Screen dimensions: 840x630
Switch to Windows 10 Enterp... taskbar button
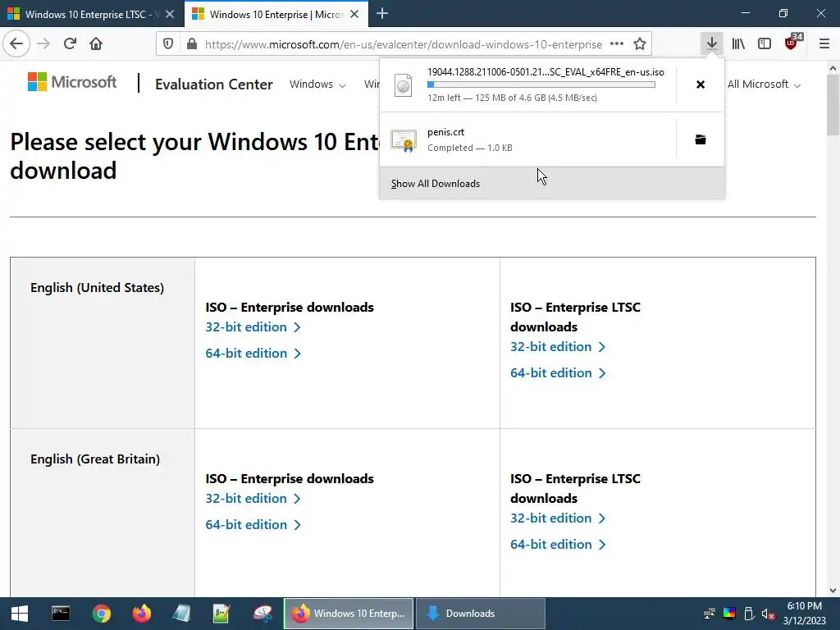348,614
